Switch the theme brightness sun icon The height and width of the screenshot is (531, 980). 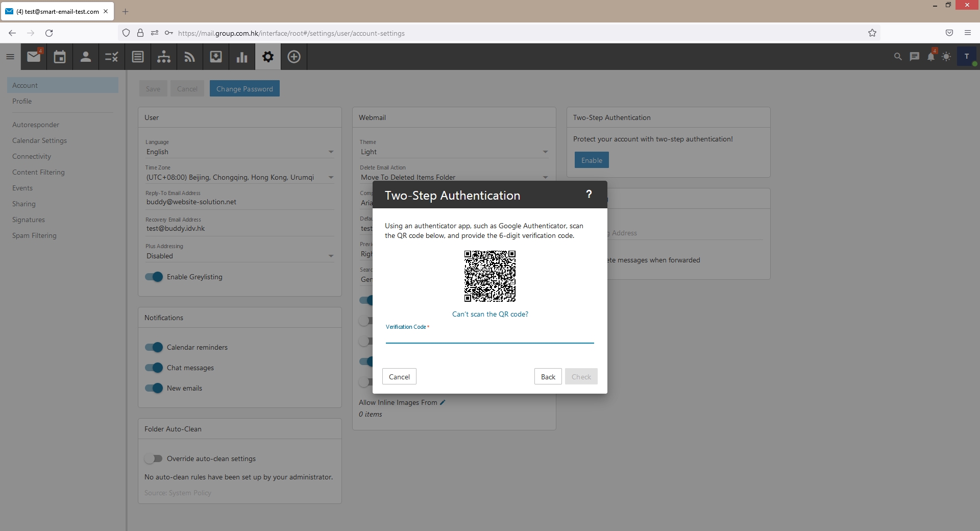coord(946,57)
